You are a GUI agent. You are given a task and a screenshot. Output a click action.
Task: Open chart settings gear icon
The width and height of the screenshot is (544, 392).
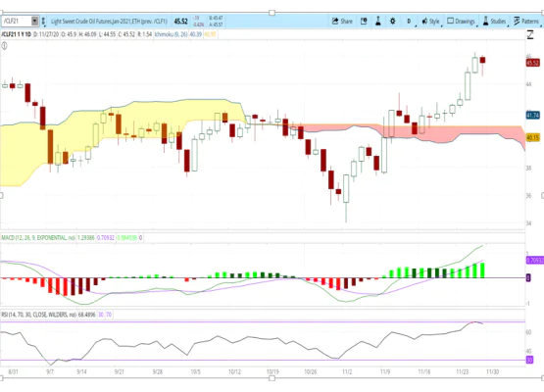393,22
